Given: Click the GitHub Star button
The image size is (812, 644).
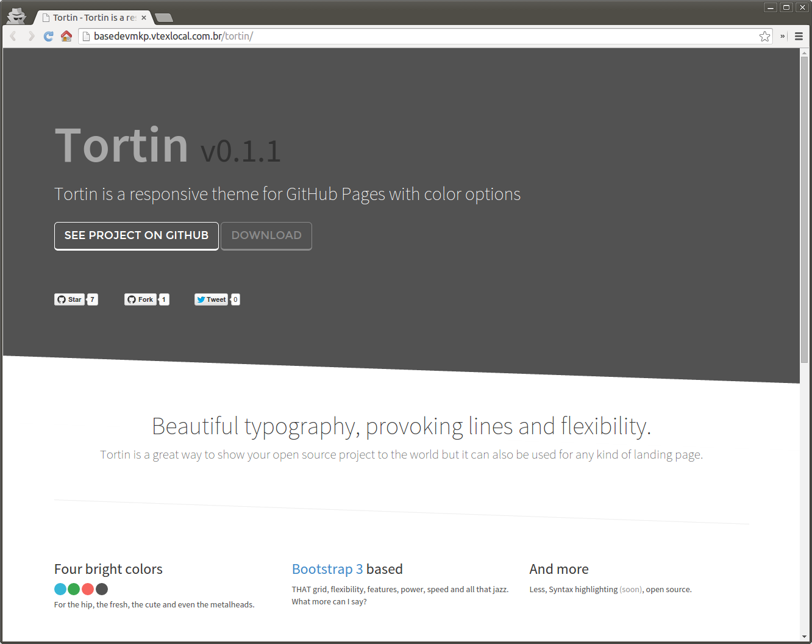Looking at the screenshot, I should click(69, 299).
